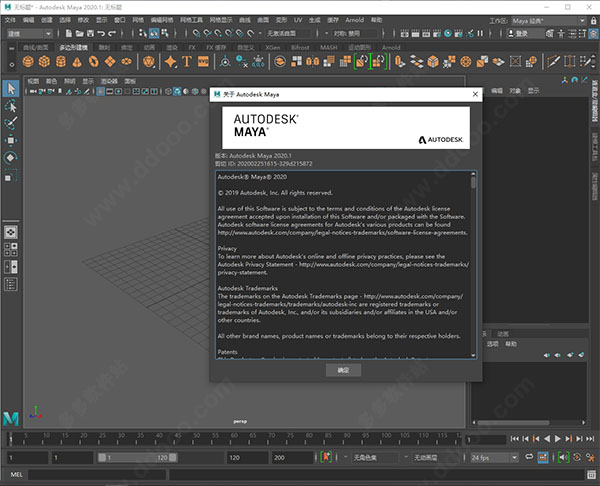Open the menu set dropdown
The height and width of the screenshot is (486, 600).
click(x=29, y=34)
